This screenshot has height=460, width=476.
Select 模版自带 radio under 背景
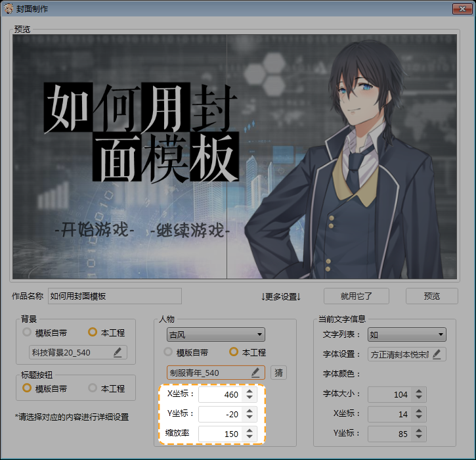(x=27, y=333)
